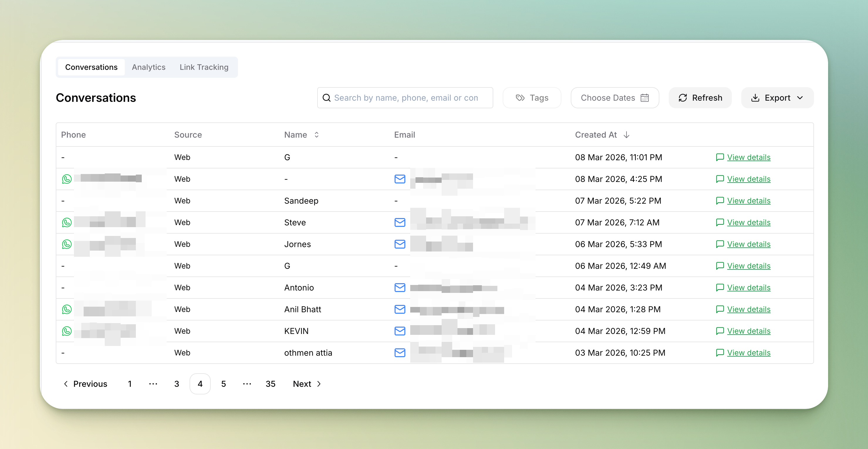The width and height of the screenshot is (868, 449).
Task: Click the search magnifier icon
Action: [326, 98]
